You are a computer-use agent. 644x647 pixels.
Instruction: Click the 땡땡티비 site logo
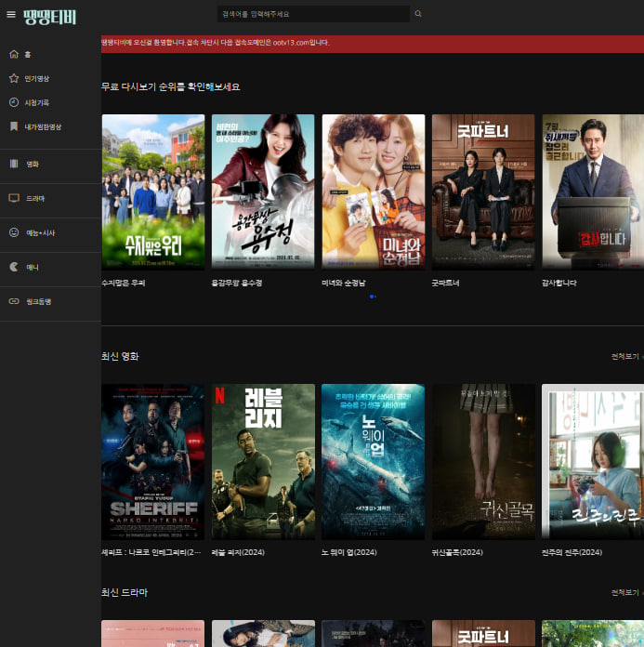[50, 18]
